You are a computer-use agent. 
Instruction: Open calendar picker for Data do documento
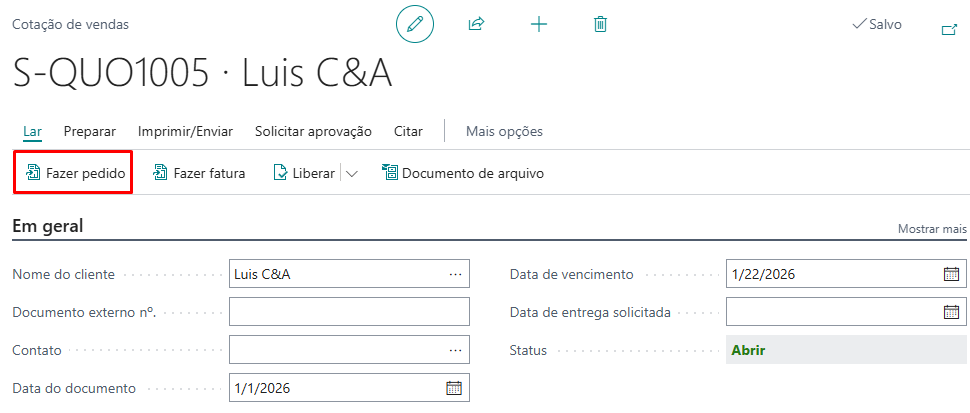pos(453,388)
